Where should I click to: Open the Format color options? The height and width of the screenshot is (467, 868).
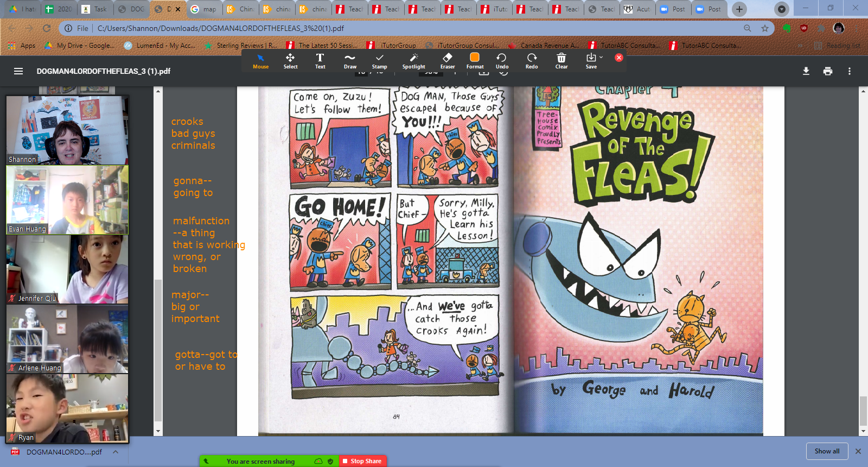pos(475,61)
